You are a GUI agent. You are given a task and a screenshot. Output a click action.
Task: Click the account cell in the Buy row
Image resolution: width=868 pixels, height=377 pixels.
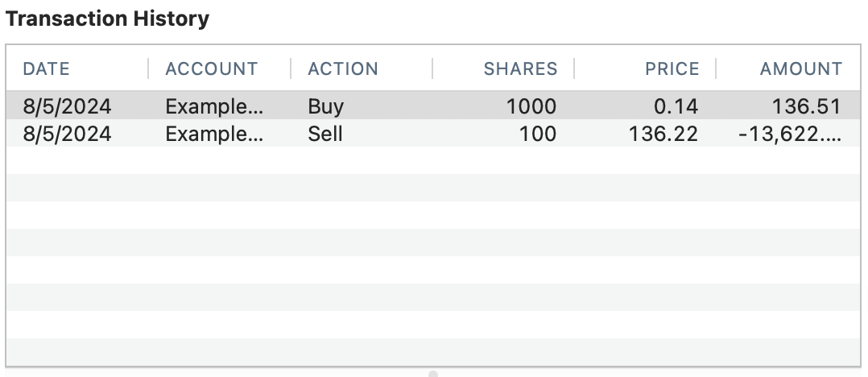tap(214, 106)
